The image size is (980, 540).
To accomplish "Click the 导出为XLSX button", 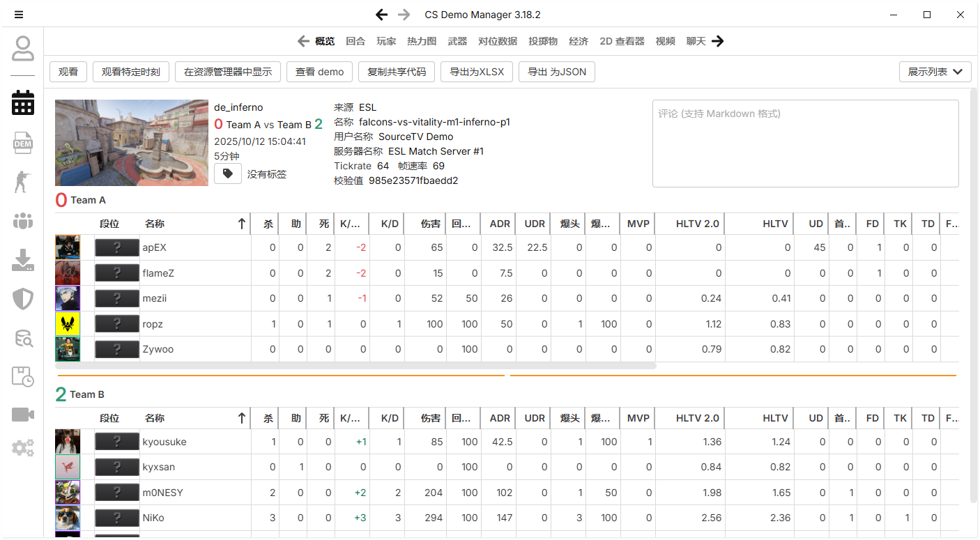I will [476, 72].
